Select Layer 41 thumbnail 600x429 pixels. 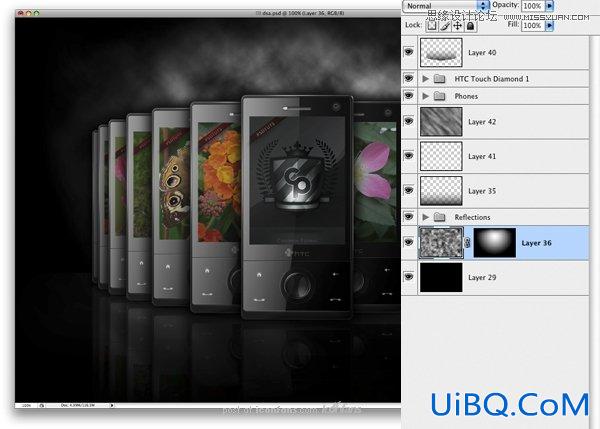click(x=441, y=156)
